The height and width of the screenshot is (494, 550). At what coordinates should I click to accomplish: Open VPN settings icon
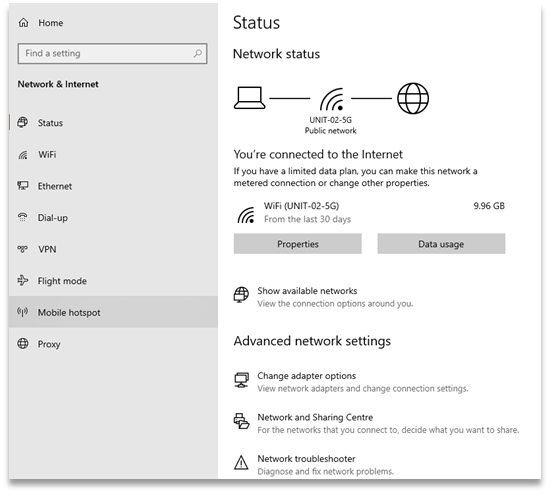[x=22, y=249]
